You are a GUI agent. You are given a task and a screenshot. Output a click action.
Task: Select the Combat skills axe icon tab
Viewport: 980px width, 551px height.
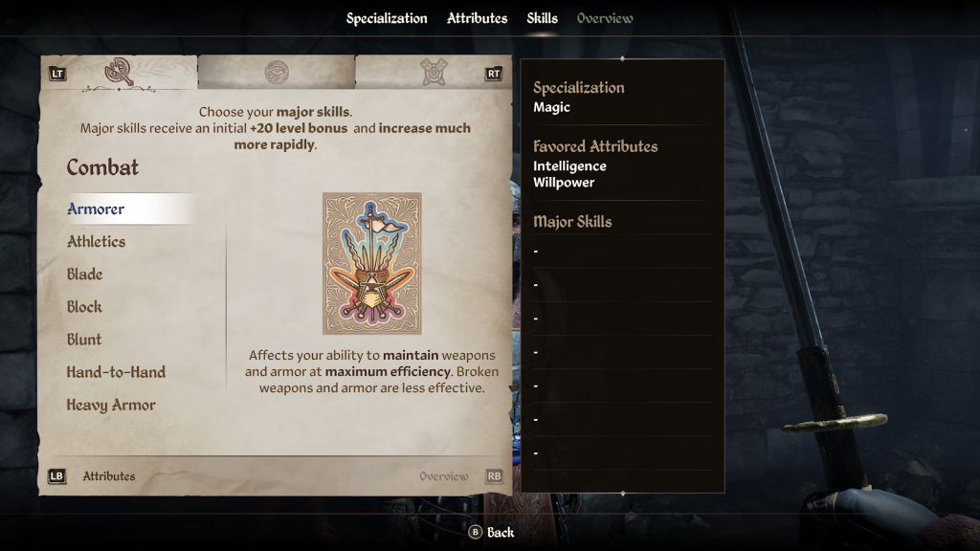tap(119, 72)
